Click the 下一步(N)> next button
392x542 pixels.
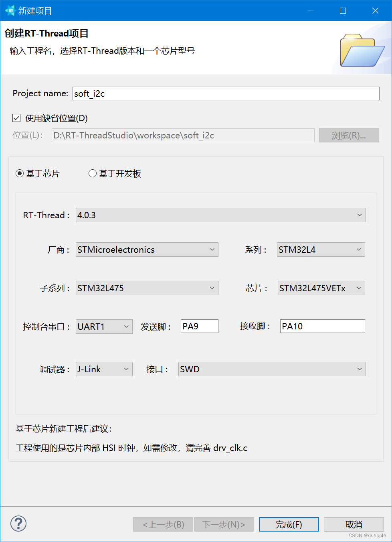pyautogui.click(x=224, y=524)
